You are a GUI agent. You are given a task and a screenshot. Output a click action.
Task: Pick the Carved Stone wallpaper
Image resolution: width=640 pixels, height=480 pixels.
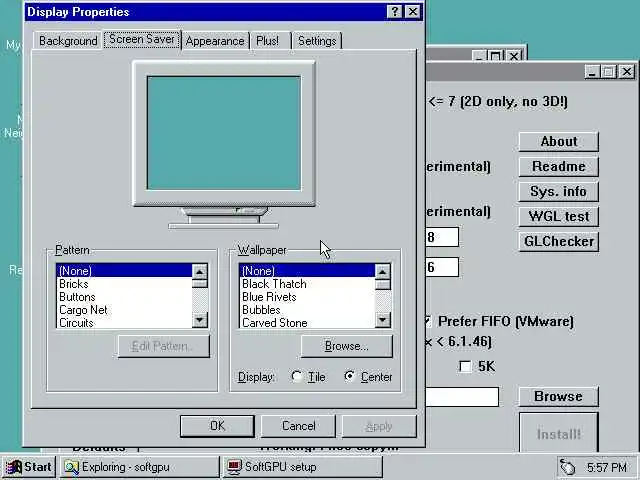307,322
